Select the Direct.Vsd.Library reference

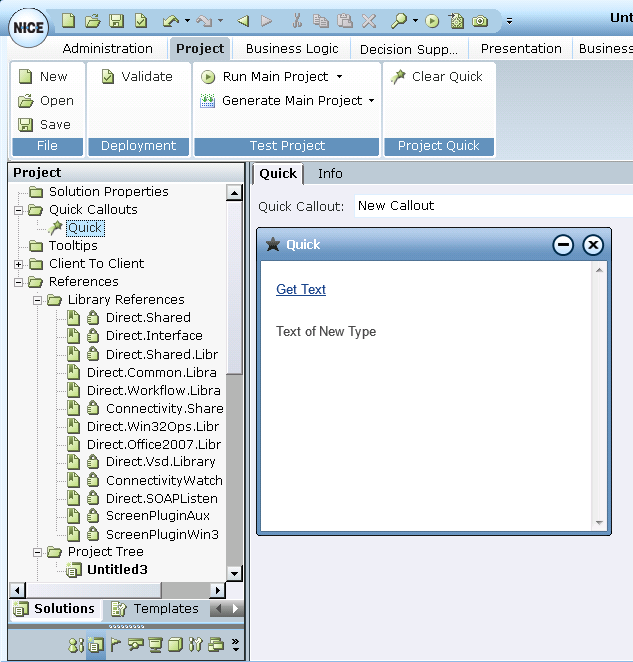[x=160, y=462]
